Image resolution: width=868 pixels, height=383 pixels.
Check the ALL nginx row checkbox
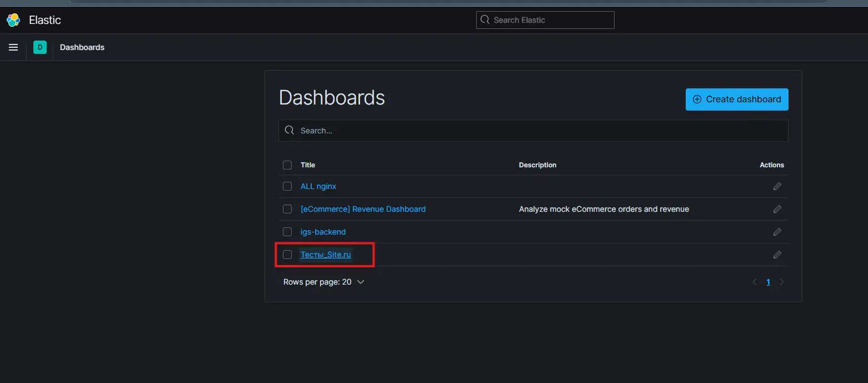(x=287, y=186)
